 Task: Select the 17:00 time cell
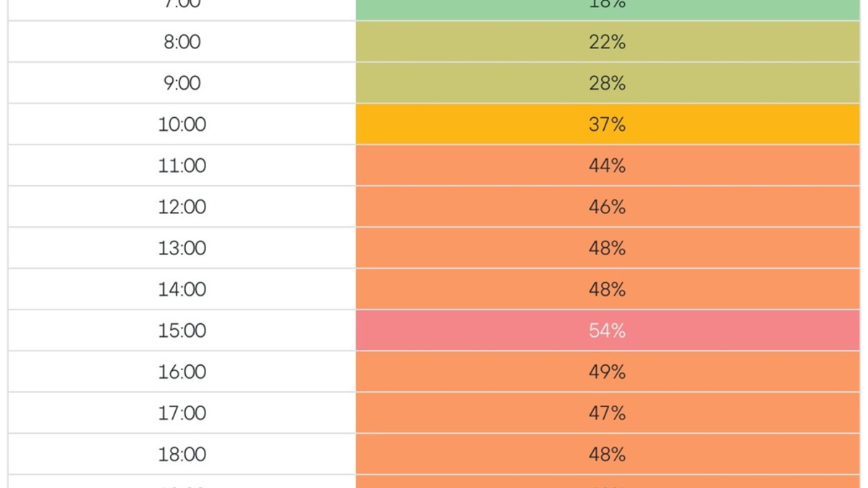click(182, 413)
